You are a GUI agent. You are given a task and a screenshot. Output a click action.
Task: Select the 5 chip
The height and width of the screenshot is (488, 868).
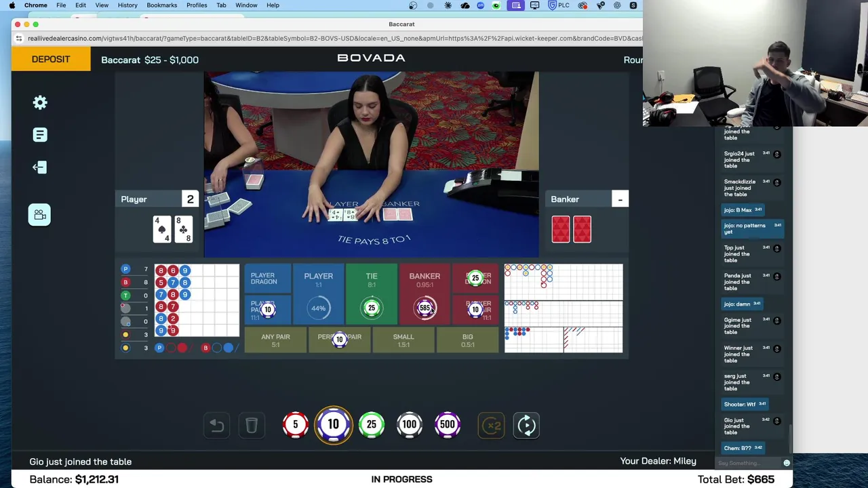pos(295,425)
